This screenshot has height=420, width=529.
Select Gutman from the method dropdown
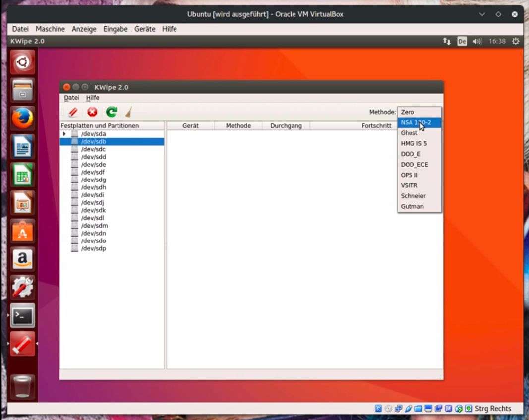pyautogui.click(x=412, y=206)
